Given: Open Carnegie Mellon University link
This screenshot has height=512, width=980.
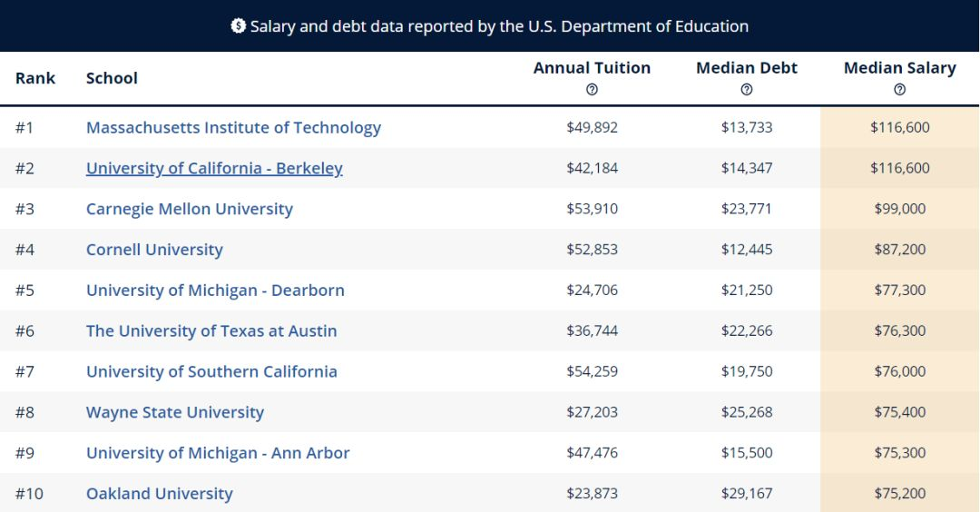Looking at the screenshot, I should 190,210.
